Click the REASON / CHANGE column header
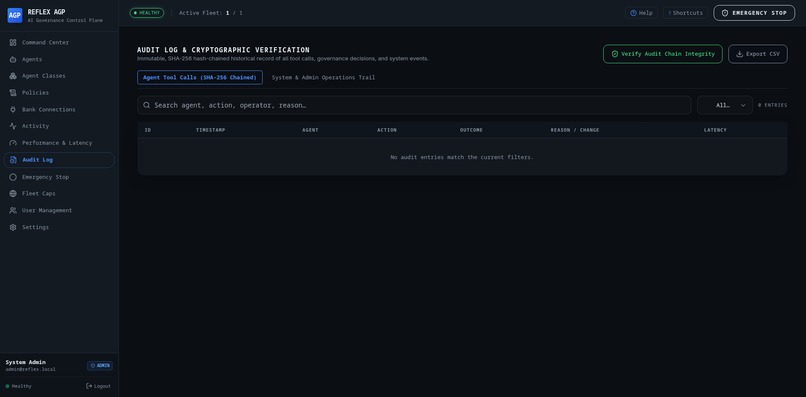The width and height of the screenshot is (806, 397). click(x=575, y=130)
